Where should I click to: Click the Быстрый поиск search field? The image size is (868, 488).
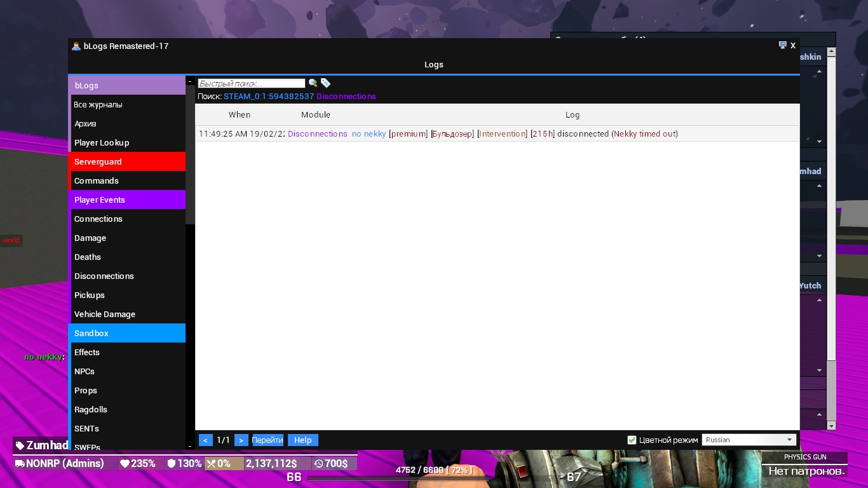[252, 83]
